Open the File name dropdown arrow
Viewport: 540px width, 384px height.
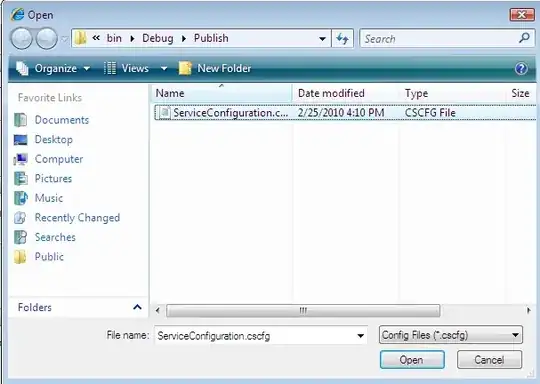click(x=361, y=336)
